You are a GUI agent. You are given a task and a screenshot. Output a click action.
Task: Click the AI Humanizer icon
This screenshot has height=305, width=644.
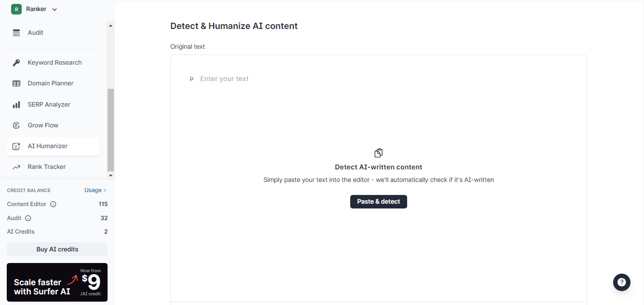[16, 146]
